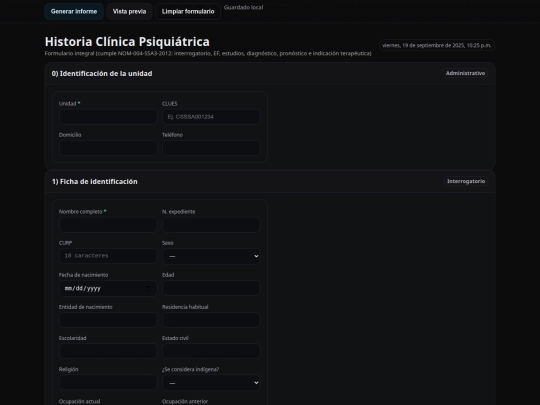Click the Fecha de nacimiento date field
The image size is (540, 405).
pos(108,288)
